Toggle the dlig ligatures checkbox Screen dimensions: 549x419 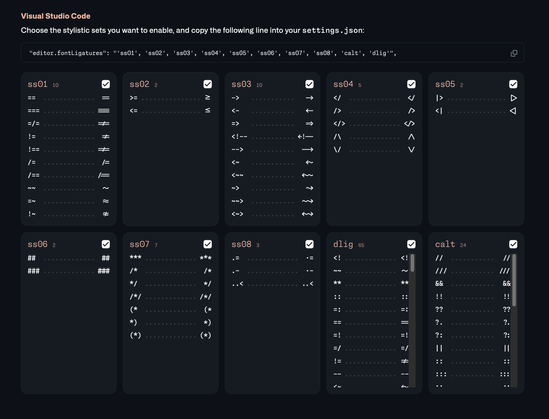411,244
